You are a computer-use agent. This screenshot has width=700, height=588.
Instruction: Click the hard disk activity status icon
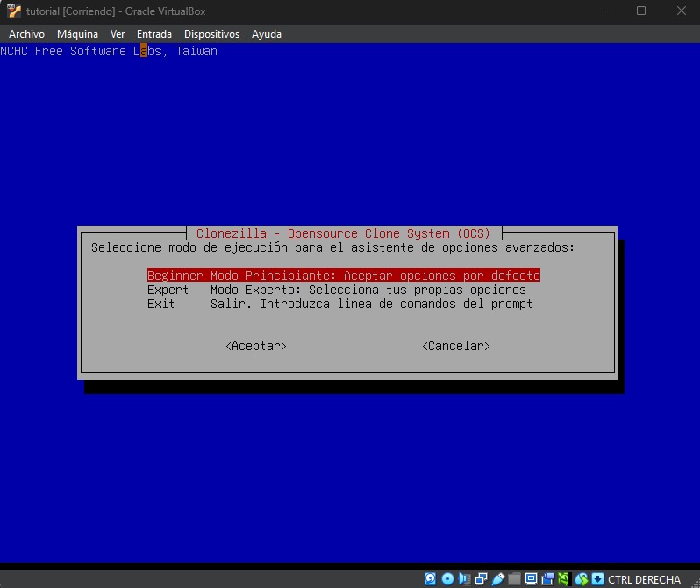point(431,579)
